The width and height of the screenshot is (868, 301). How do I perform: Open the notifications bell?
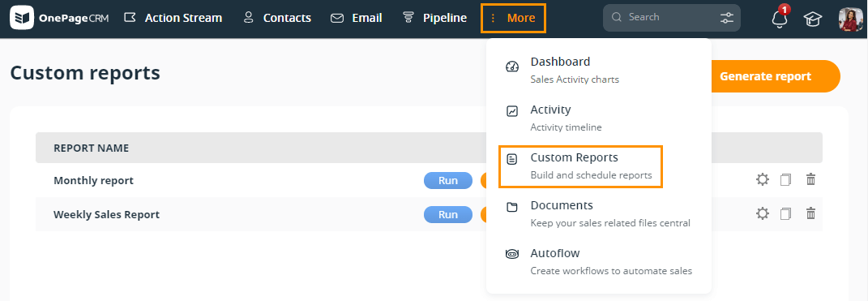[x=780, y=19]
